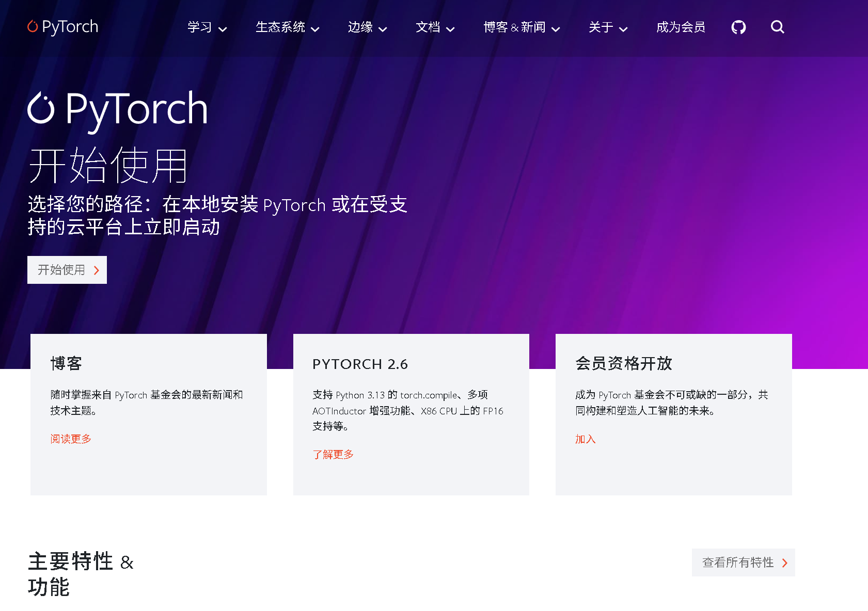The image size is (868, 611).
Task: Select 成为会员 in the navigation bar
Action: 681,27
